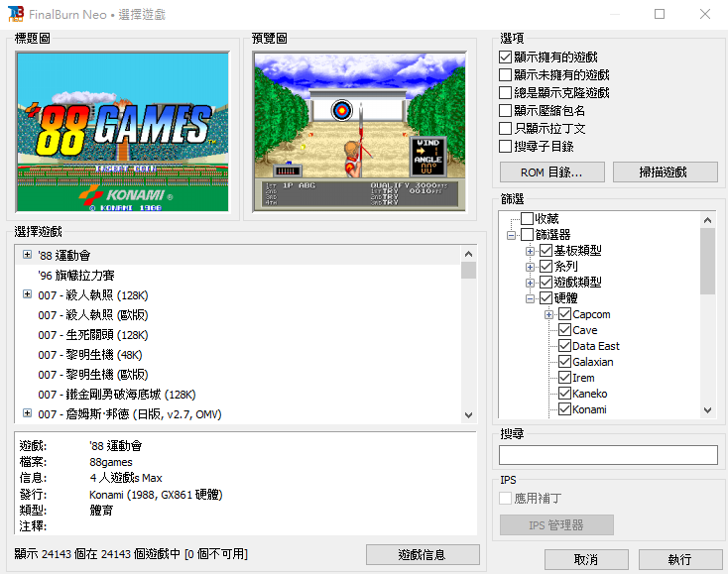Click inside the 搜尋 input field
This screenshot has height=574, width=728.
coord(608,455)
